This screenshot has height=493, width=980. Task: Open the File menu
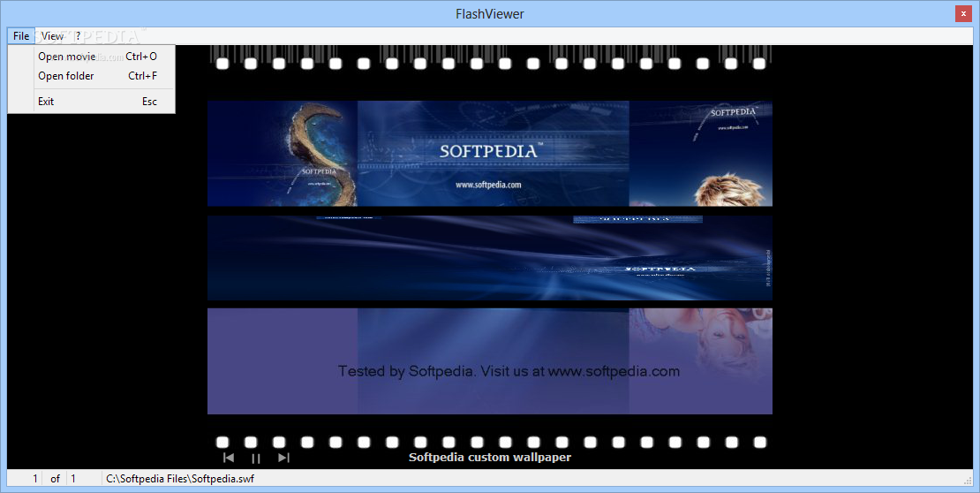click(x=21, y=35)
